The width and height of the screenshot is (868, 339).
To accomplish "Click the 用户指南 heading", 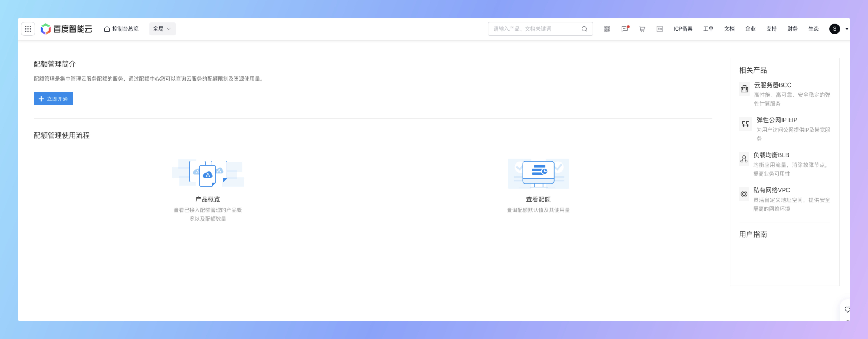I will coord(753,234).
